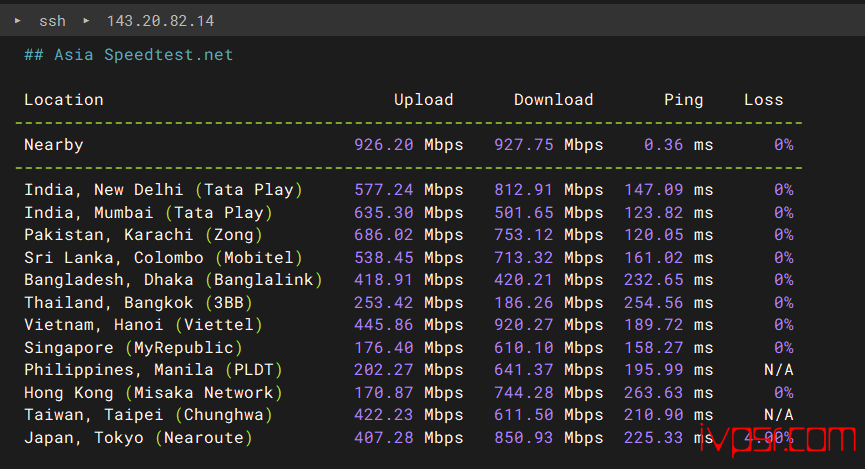The image size is (865, 469).
Task: Select the ssh breadcrumb item
Action: coord(52,21)
